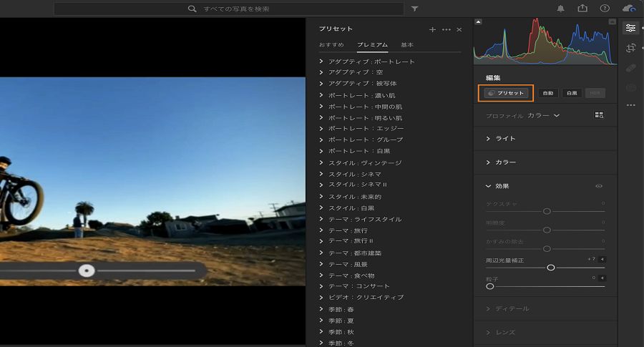This screenshot has height=347, width=644.
Task: Click the テクスチャ texture slider handle
Action: [x=547, y=212]
